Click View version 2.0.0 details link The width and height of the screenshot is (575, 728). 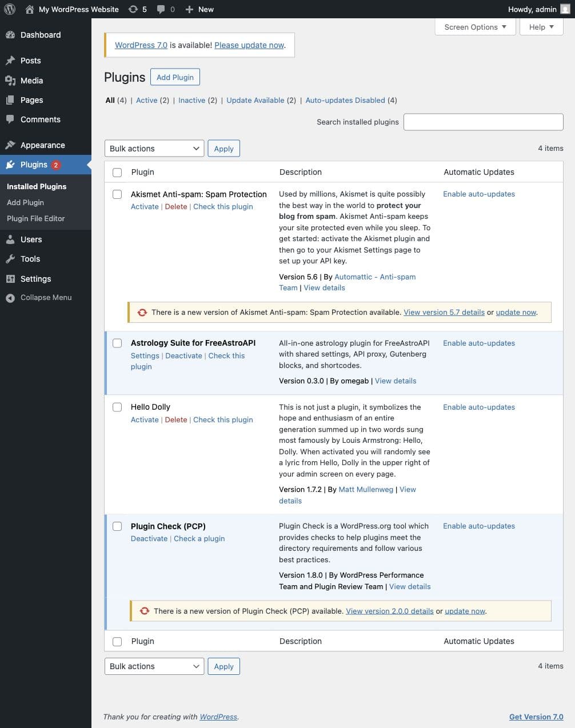[390, 611]
